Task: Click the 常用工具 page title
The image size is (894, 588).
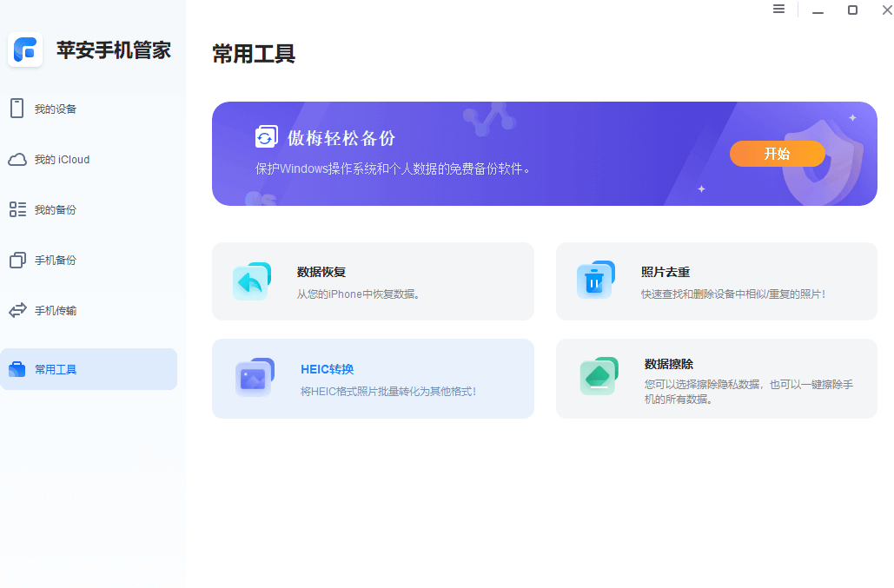Action: tap(253, 54)
